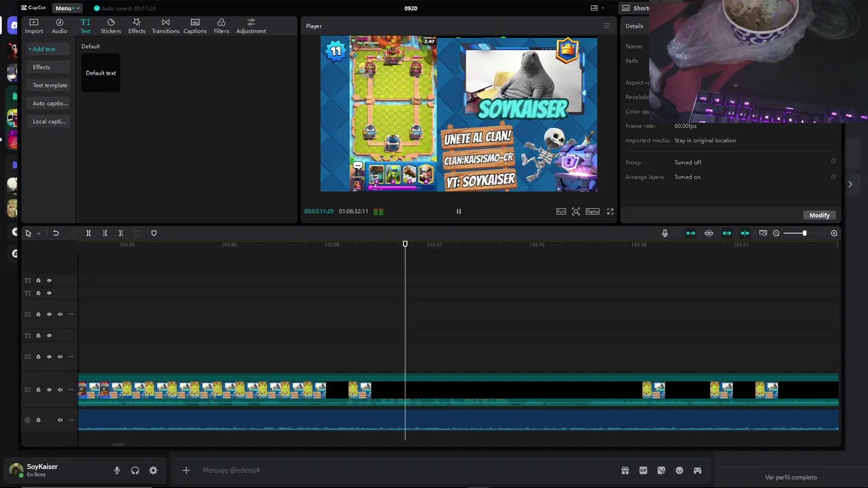Viewport: 868px width, 488px height.
Task: Click the Modify button in Details
Action: click(819, 215)
